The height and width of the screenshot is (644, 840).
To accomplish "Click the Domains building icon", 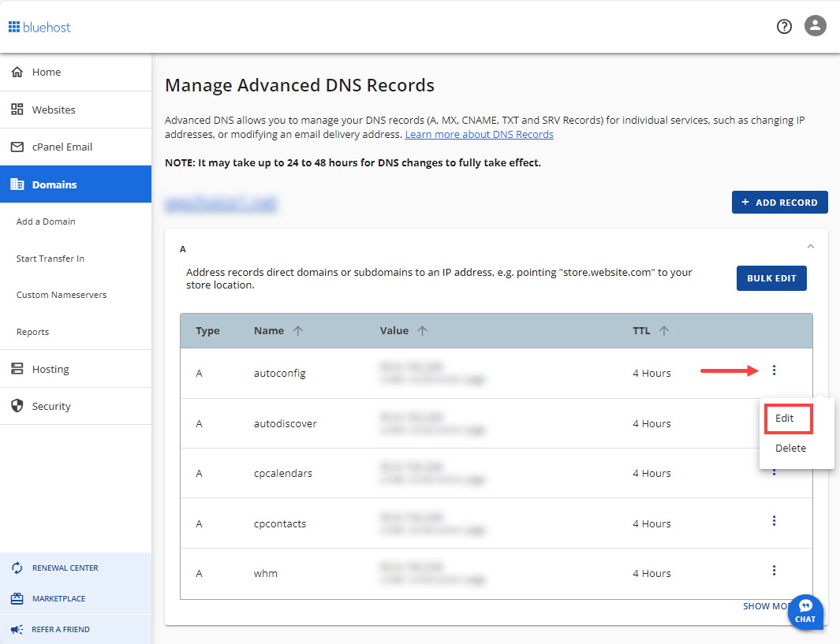I will click(17, 184).
